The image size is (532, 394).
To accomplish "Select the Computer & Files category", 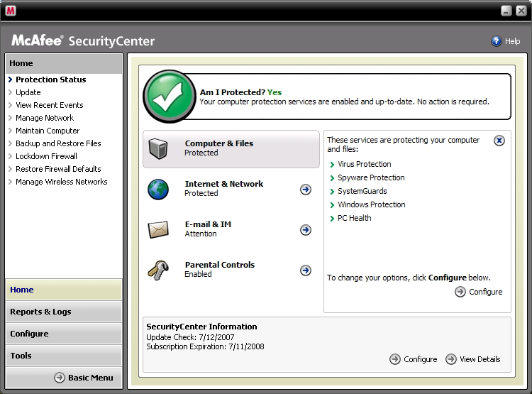I will tap(231, 149).
